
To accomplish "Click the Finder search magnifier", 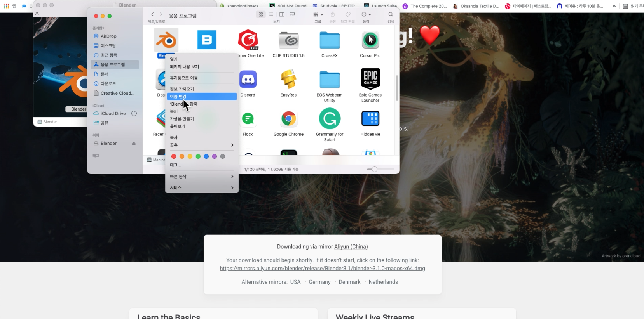I will coord(391,14).
